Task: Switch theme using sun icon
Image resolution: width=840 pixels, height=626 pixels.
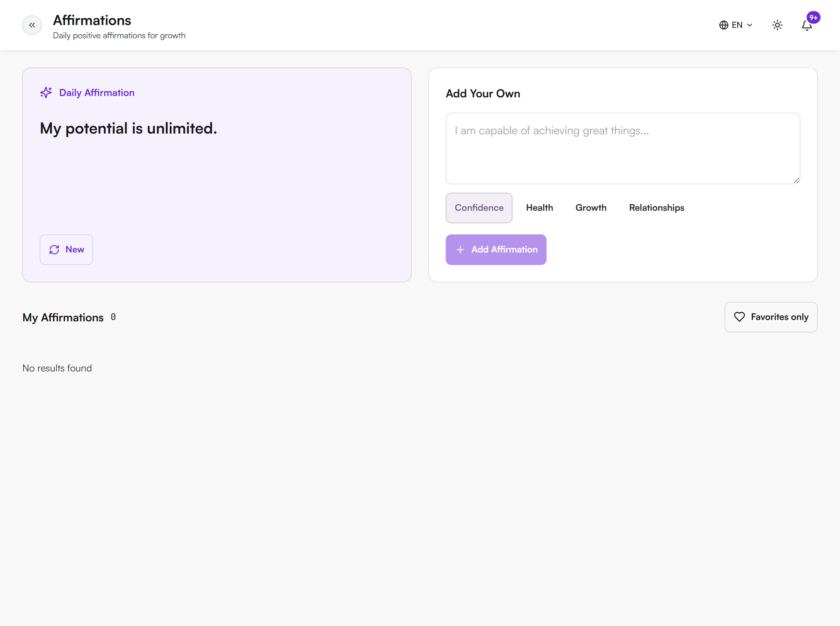Action: pyautogui.click(x=777, y=25)
